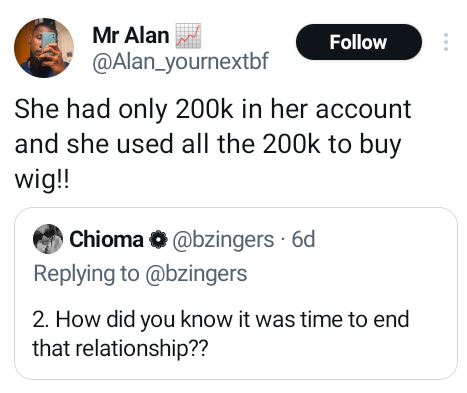Open the Mr Alan display name

coord(131,35)
